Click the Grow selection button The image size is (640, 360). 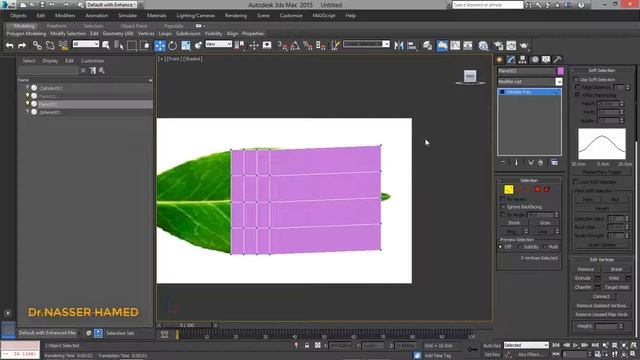(545, 223)
